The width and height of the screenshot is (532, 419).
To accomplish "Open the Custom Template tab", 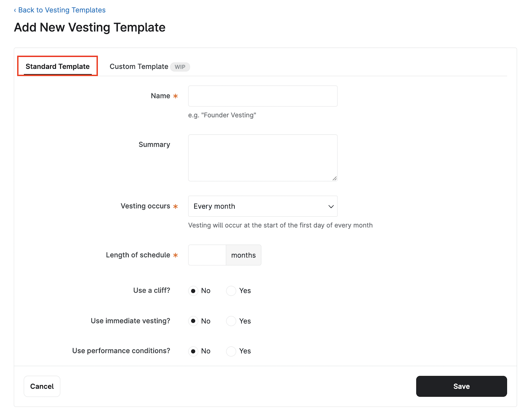I will [x=139, y=67].
